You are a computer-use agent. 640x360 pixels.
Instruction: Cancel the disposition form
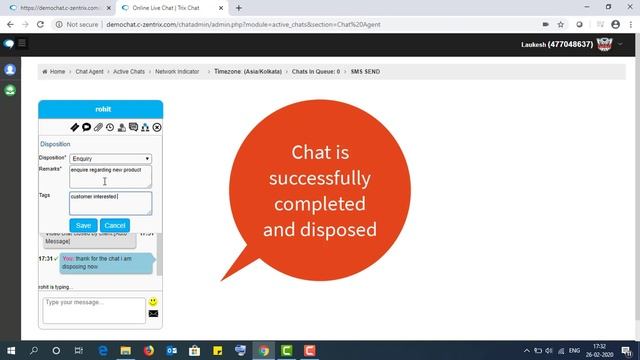[115, 225]
